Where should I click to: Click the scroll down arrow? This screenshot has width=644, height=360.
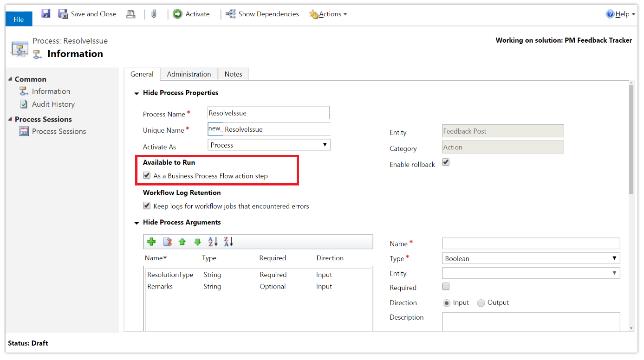pos(631,328)
